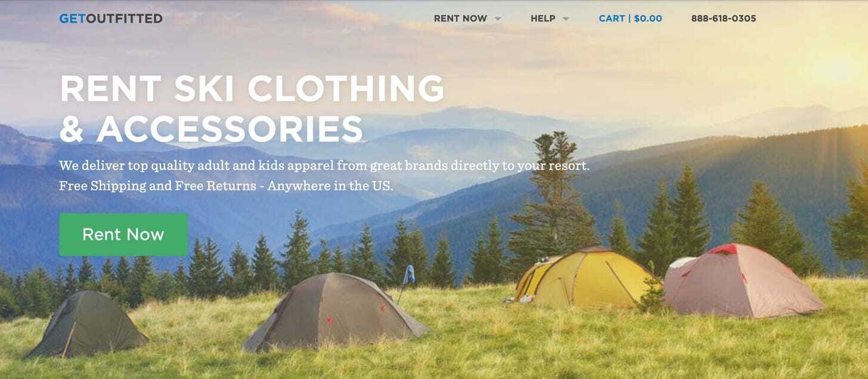
Task: Expand the arrow beside RENT NOW
Action: tap(498, 19)
